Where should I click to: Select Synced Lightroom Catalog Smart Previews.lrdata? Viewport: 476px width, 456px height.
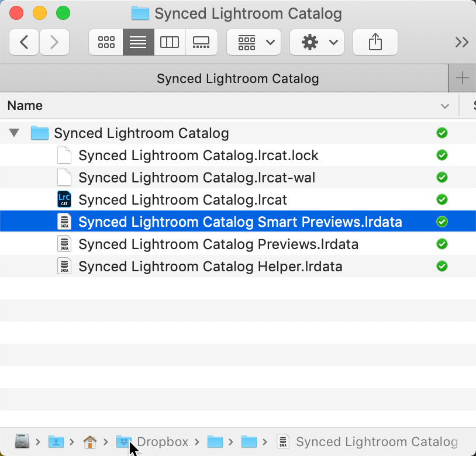238,222
